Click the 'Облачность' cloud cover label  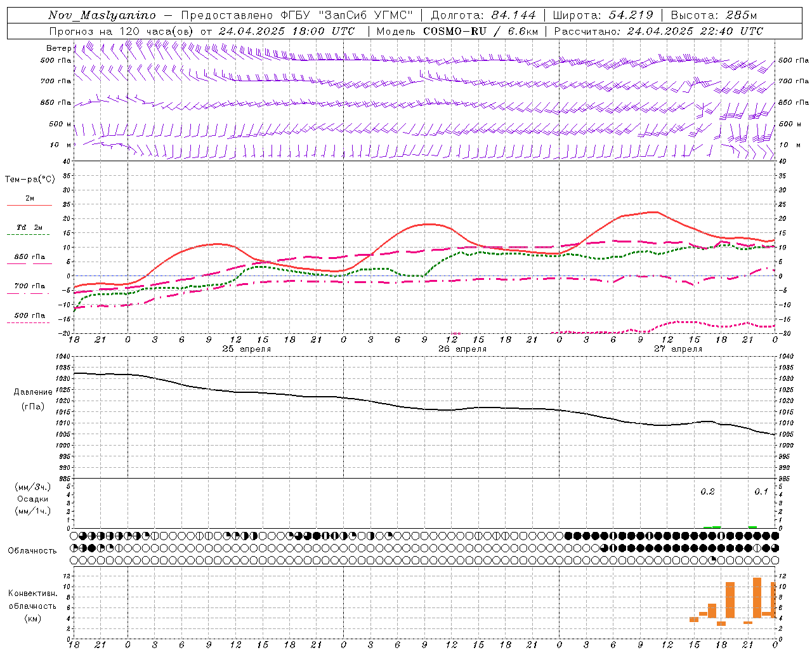32,550
